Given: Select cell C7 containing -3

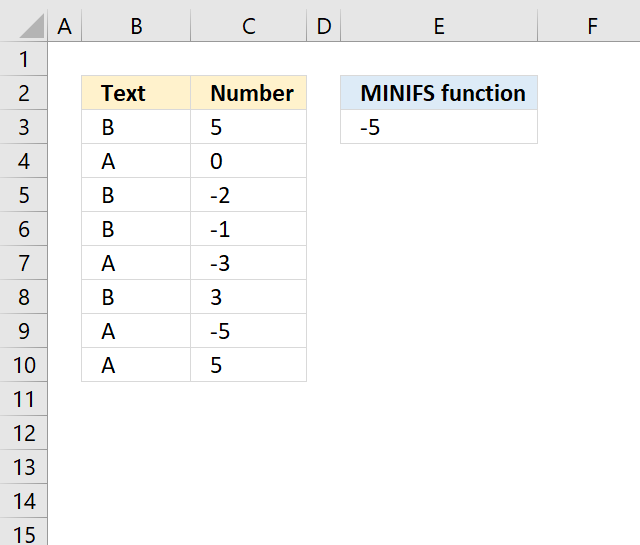Looking at the screenshot, I should coord(249,263).
